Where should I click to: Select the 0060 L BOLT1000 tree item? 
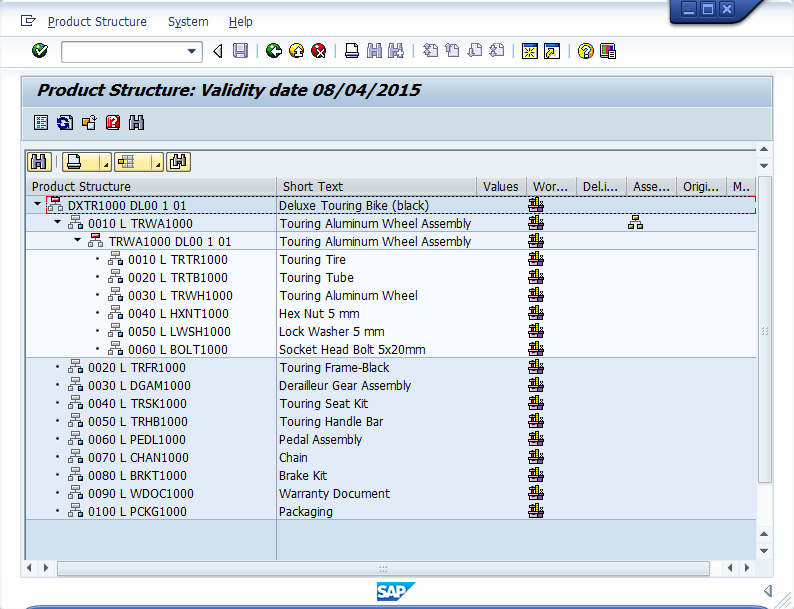[178, 350]
